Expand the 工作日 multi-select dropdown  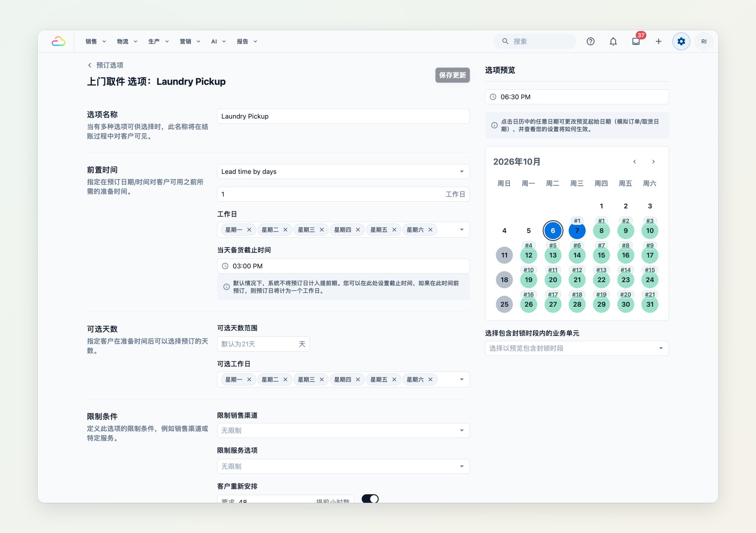[462, 230]
